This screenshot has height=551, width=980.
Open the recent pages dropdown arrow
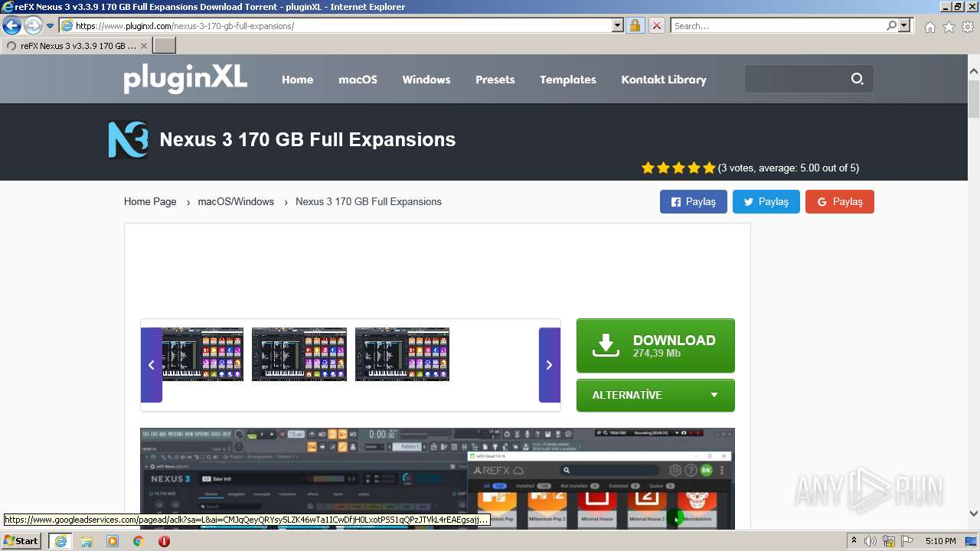[x=51, y=26]
